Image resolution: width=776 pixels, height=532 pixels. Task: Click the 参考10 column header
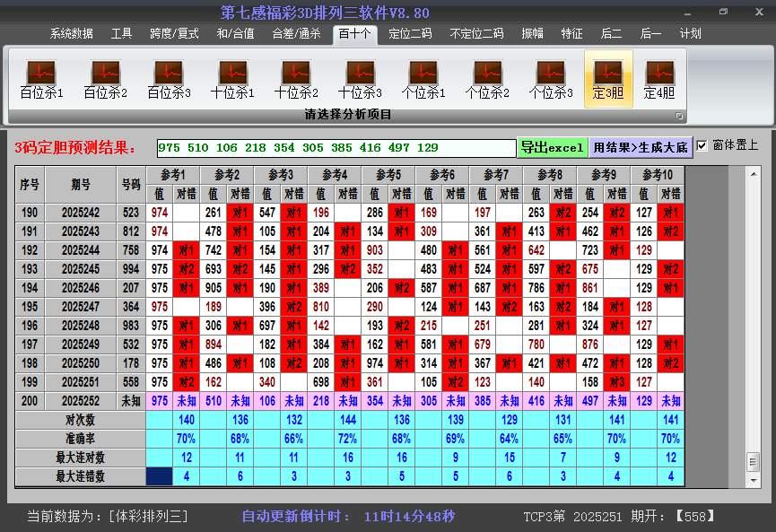[x=658, y=175]
